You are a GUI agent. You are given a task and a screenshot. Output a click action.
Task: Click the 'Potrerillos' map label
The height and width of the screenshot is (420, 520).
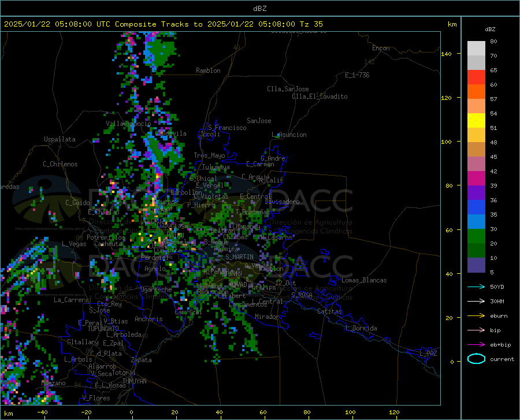(106, 237)
